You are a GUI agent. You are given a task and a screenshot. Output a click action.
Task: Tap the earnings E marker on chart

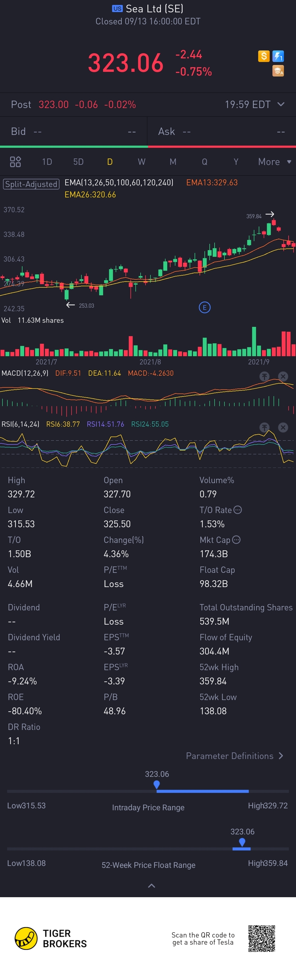click(x=205, y=307)
